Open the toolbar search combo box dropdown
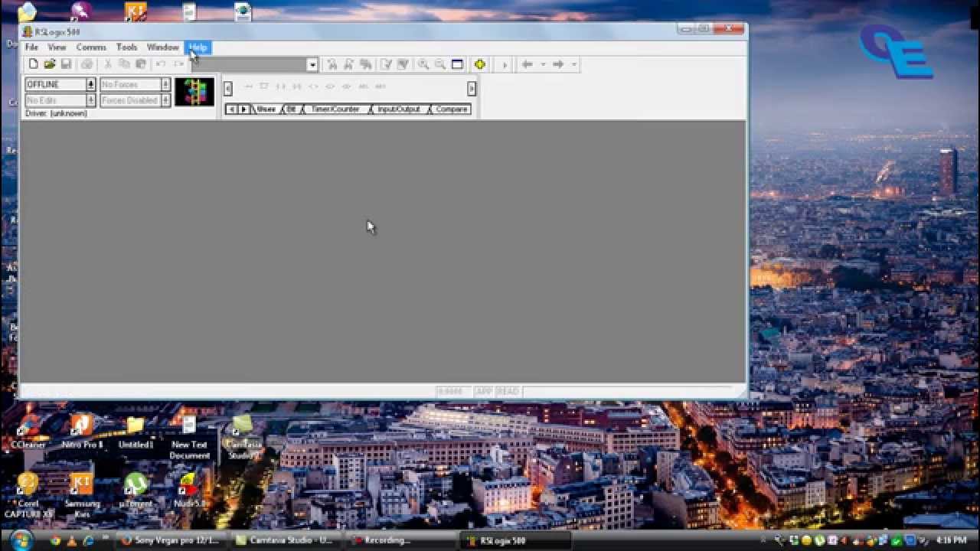This screenshot has height=551, width=980. (312, 65)
